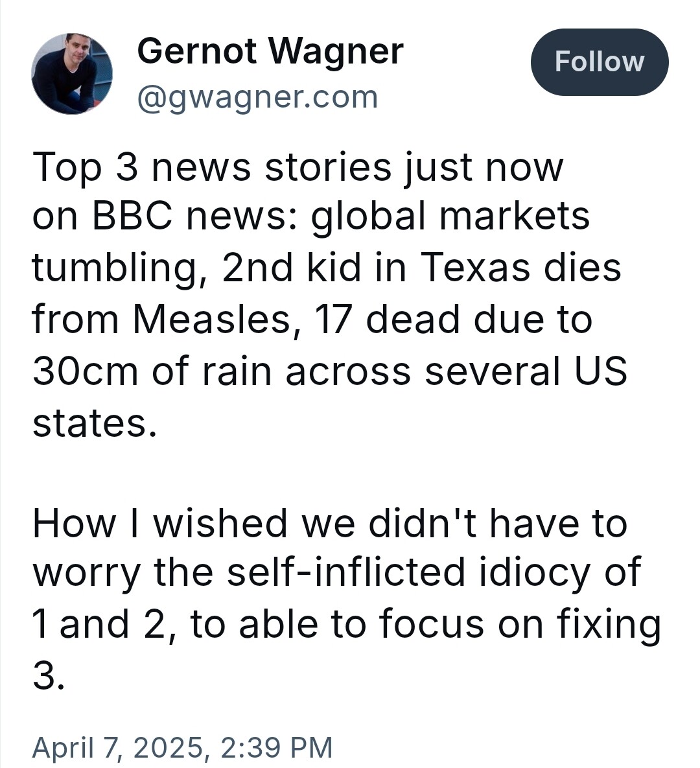Click the word 'idiocy' in the post
Image resolution: width=700 pixels, height=768 pixels.
click(535, 572)
